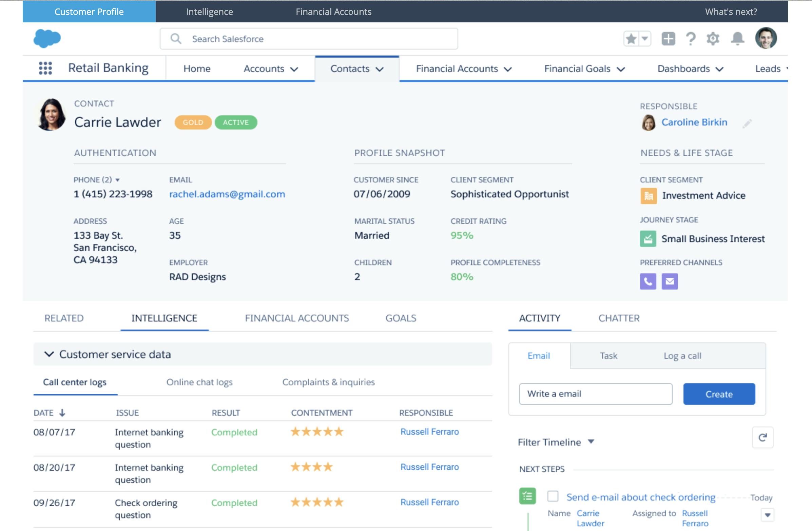Click the global create plus icon
The image size is (812, 531).
pos(668,39)
